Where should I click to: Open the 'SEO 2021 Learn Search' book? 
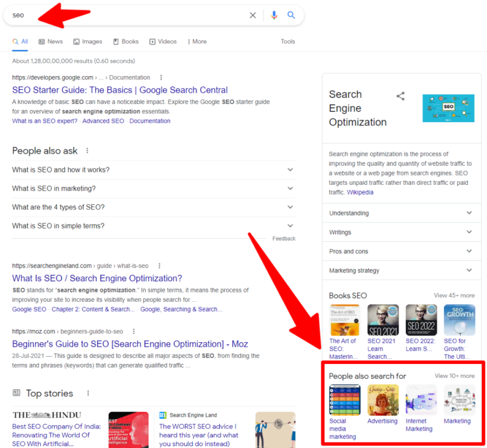coord(383,333)
